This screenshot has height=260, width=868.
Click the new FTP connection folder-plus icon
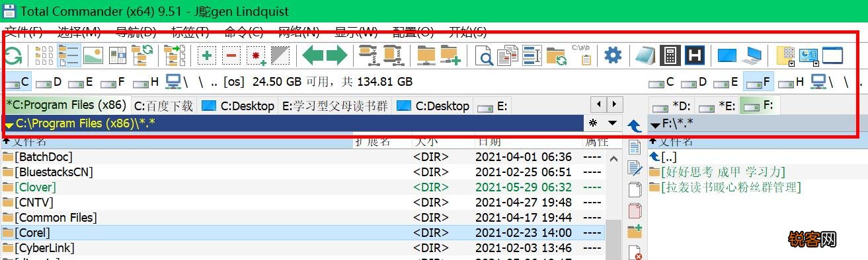(x=450, y=55)
